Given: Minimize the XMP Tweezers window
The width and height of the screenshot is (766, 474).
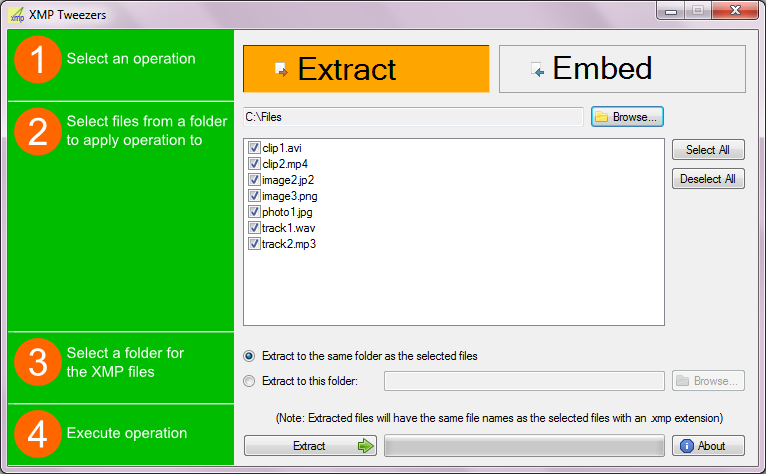Looking at the screenshot, I should click(671, 11).
